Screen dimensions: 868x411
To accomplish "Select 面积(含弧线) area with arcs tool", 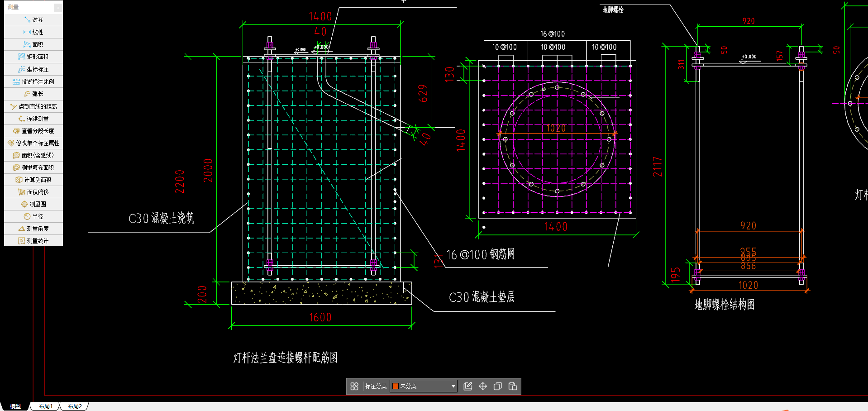I will click(33, 155).
